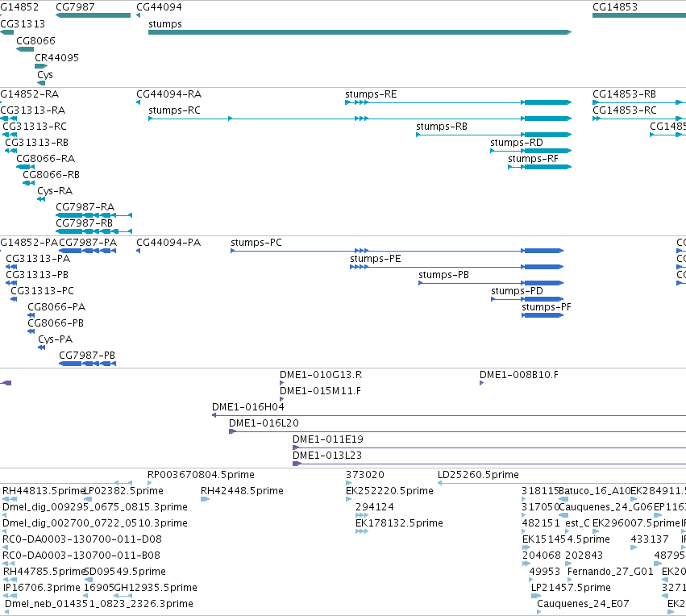Select the CG7987-PA protein label
686x616 pixels.
[x=88, y=243]
